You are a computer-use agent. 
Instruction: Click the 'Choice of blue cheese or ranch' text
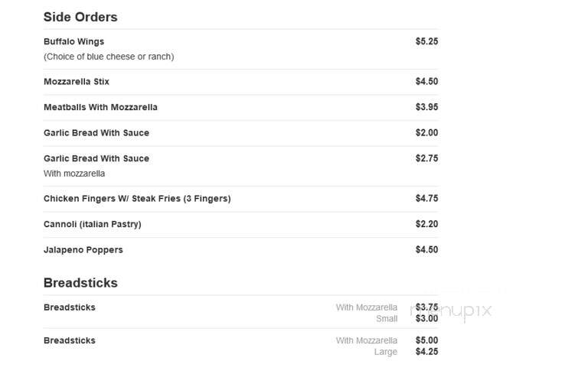109,57
